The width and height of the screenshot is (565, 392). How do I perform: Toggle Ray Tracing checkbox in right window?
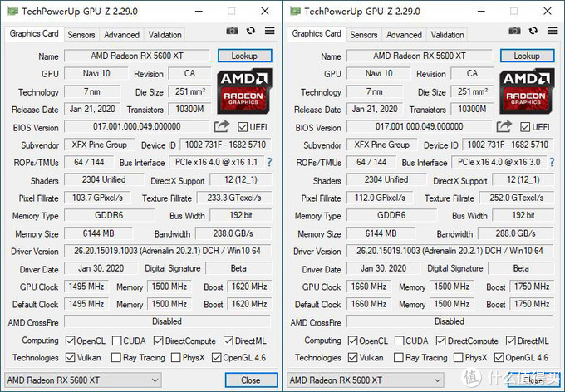pyautogui.click(x=399, y=357)
